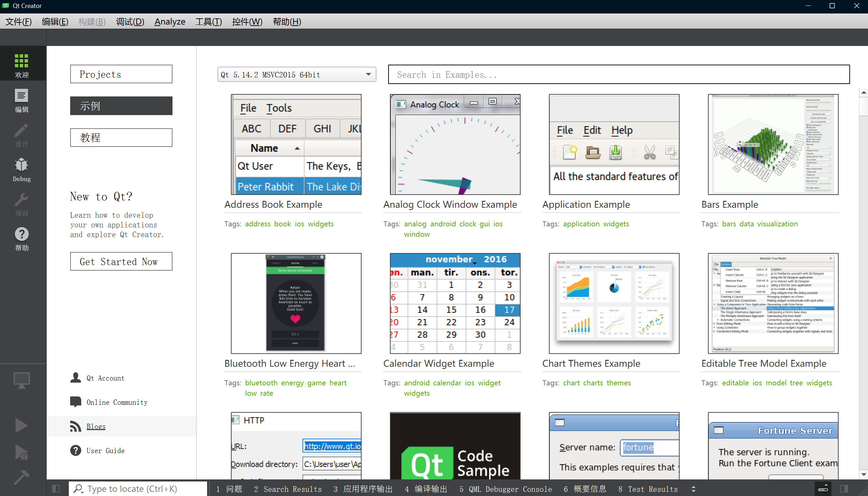The image size is (868, 496).
Task: Click the Search in Examples field
Action: 618,74
